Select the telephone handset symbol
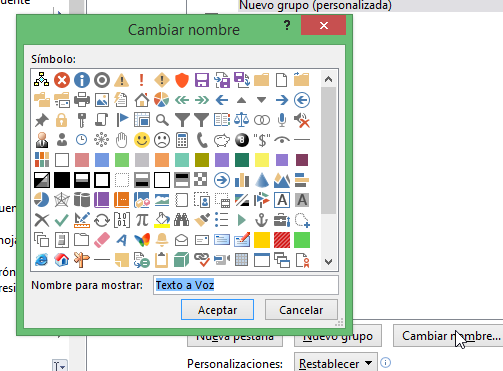Viewport: 503px width, 371px height. tap(202, 140)
